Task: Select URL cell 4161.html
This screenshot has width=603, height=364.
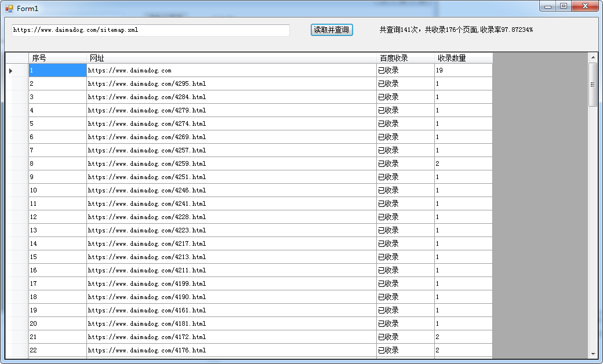Action: (x=231, y=310)
